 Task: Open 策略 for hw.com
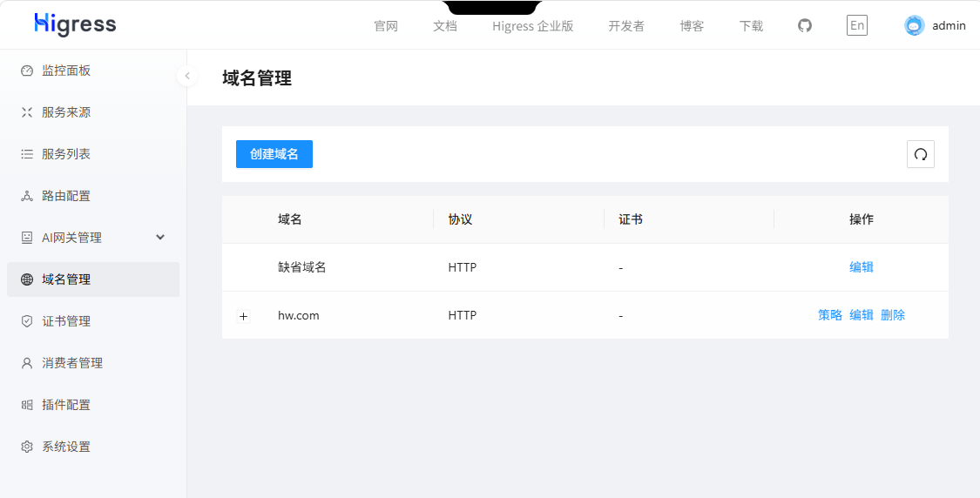pos(830,315)
